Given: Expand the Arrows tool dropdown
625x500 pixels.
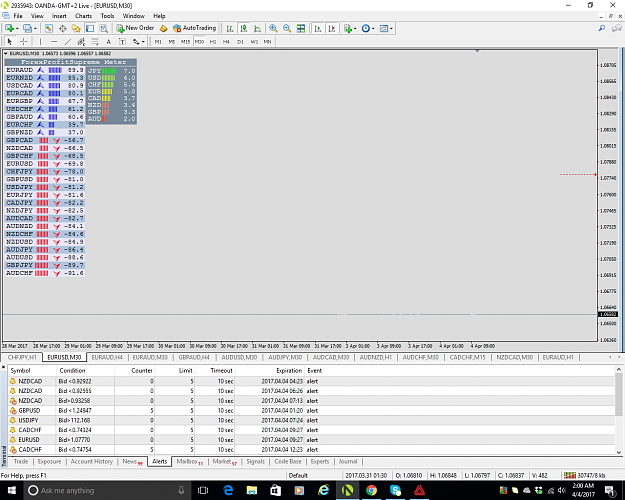Looking at the screenshot, I should pos(143,42).
